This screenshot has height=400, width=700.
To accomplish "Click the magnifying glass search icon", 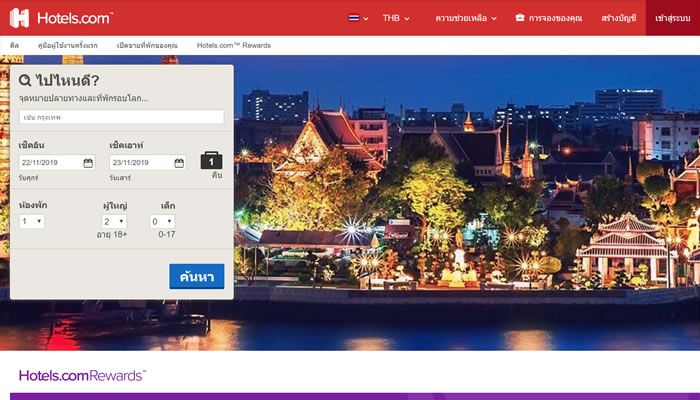I will 25,82.
